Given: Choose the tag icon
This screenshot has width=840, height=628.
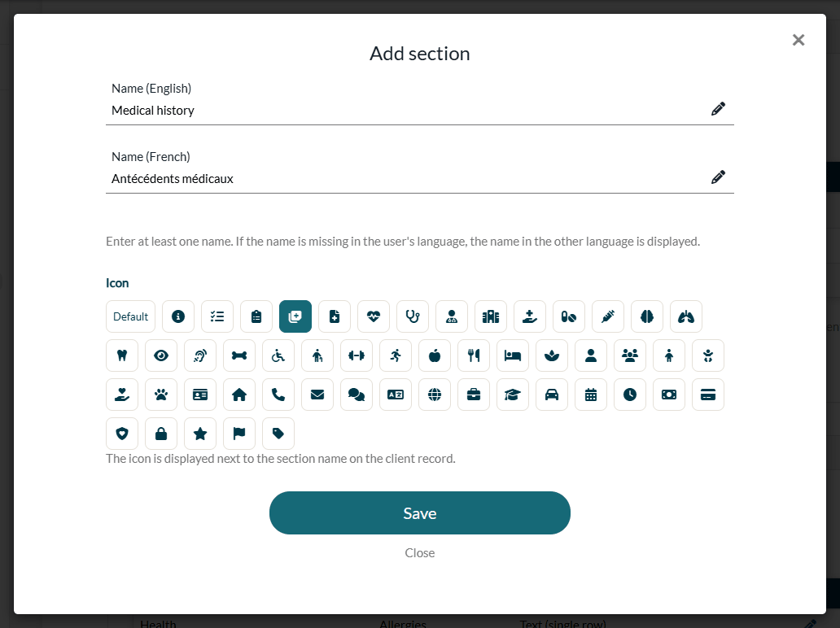Looking at the screenshot, I should coord(278,434).
